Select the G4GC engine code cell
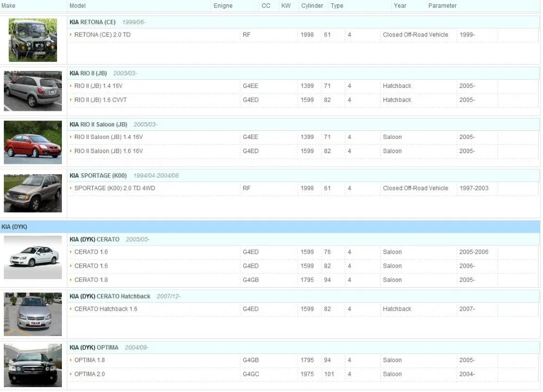Image resolution: width=543 pixels, height=392 pixels. (251, 374)
